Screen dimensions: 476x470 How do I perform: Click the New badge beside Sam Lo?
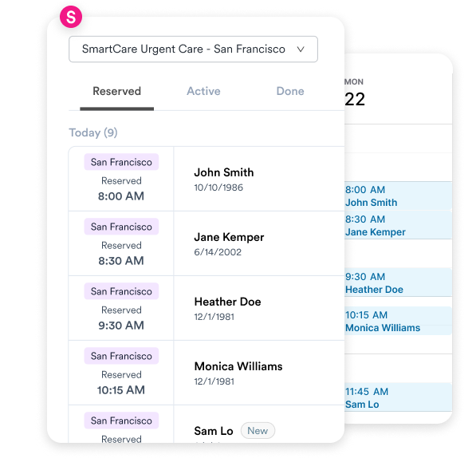258,431
